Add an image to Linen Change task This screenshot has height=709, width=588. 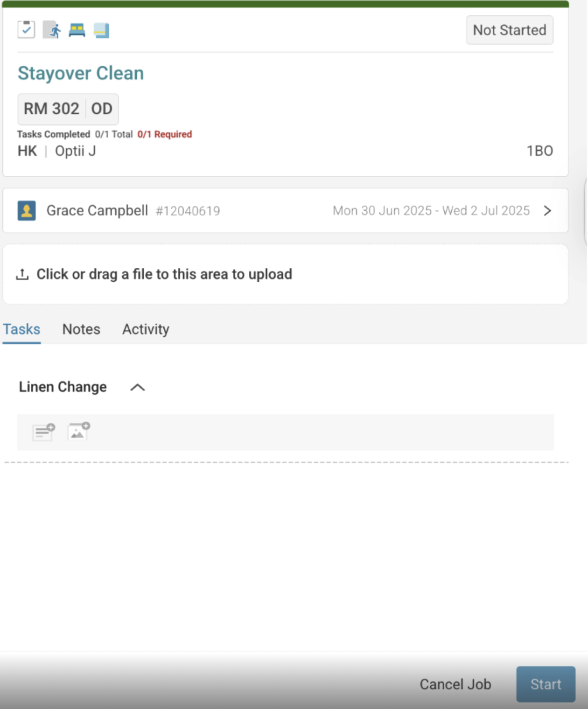79,431
